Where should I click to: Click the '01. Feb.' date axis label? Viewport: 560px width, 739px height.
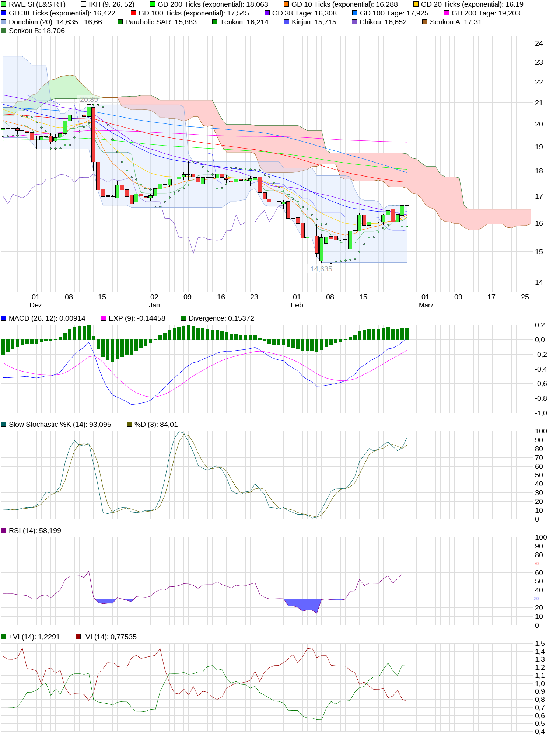coord(298,301)
